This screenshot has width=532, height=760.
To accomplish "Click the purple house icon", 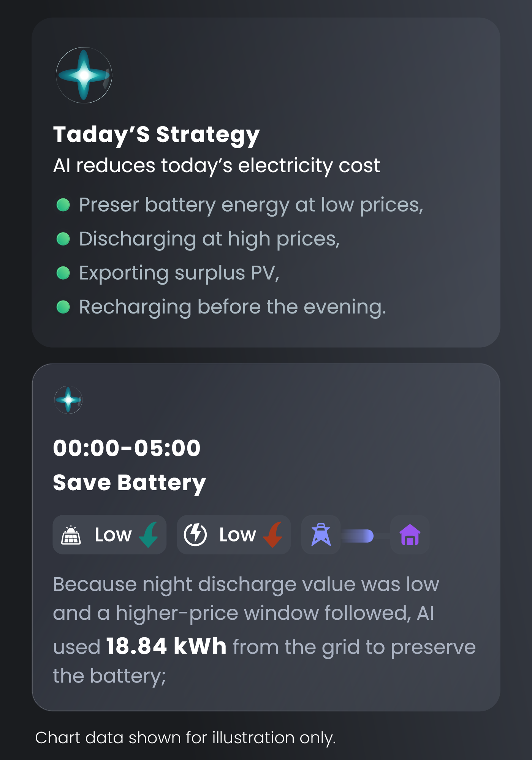I will click(410, 535).
